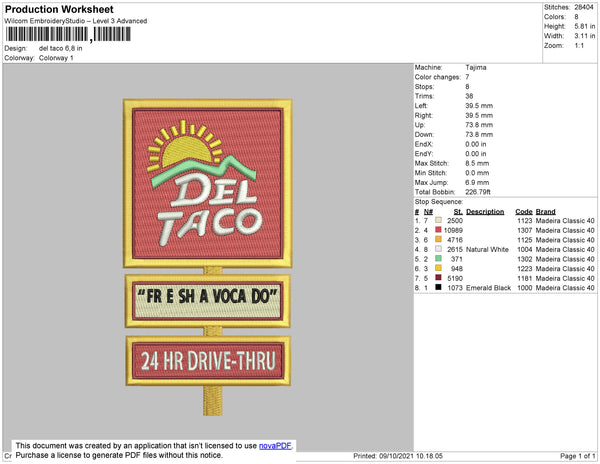The image size is (600, 464).
Task: Click the 'Code' column header
Action: 524,212
